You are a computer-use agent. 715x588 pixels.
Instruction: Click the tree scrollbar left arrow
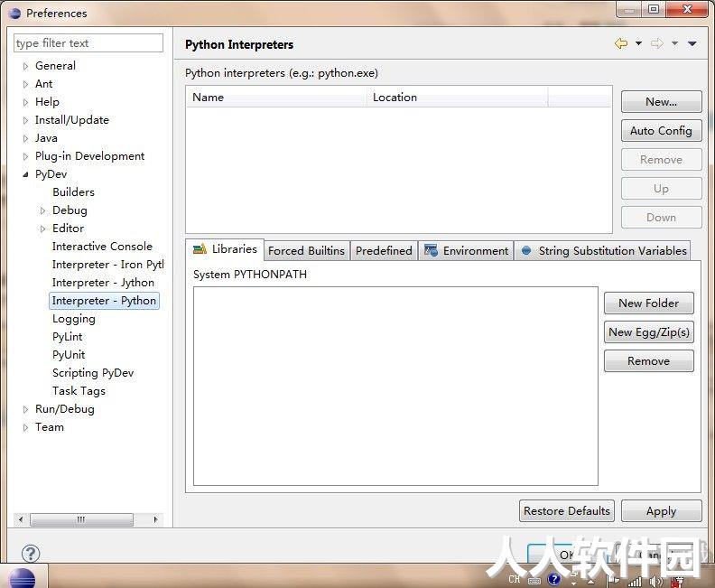coord(21,519)
